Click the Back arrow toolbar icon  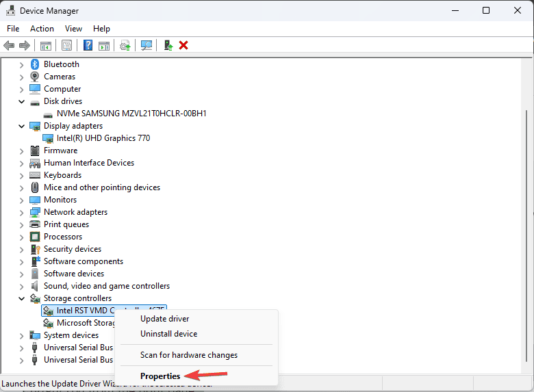(9, 45)
